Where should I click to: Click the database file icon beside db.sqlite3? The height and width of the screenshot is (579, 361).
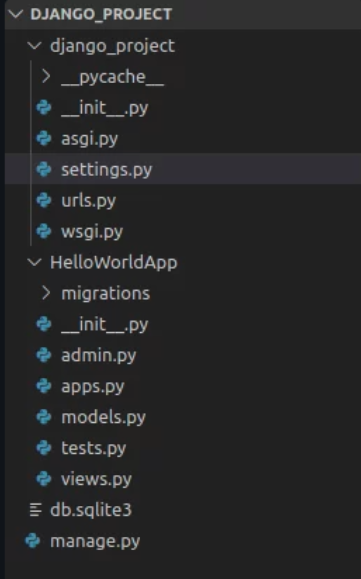(x=35, y=510)
